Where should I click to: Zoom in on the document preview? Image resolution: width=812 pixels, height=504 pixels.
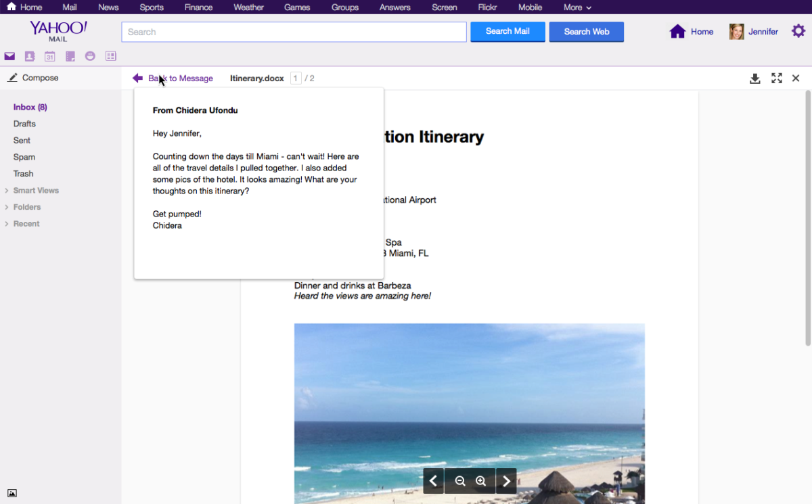(x=480, y=481)
